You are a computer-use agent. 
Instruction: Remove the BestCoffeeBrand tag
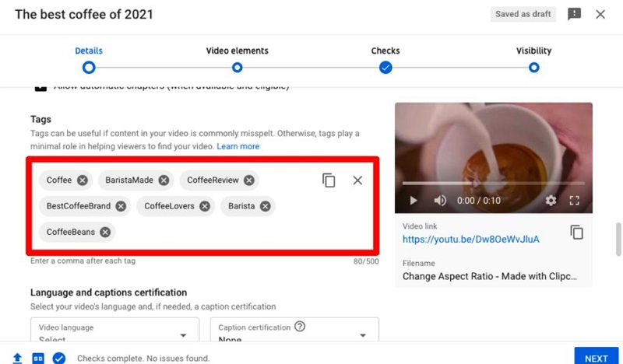(x=121, y=206)
